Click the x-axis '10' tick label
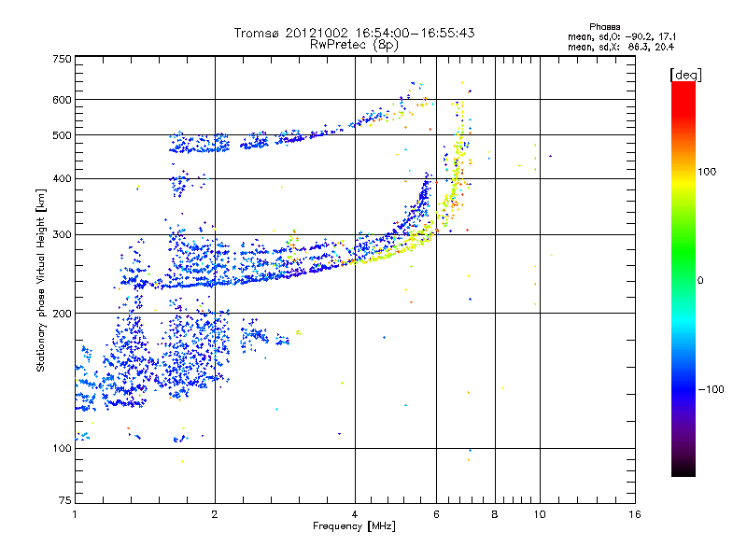This screenshot has height=560, width=747. tap(540, 514)
